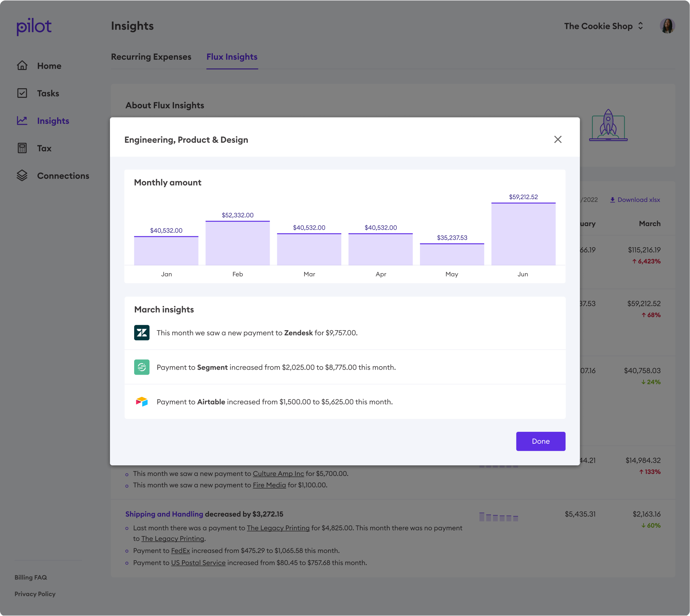Image resolution: width=690 pixels, height=616 pixels.
Task: Click The Legacy Printing link after 'payment to'
Action: click(x=278, y=528)
